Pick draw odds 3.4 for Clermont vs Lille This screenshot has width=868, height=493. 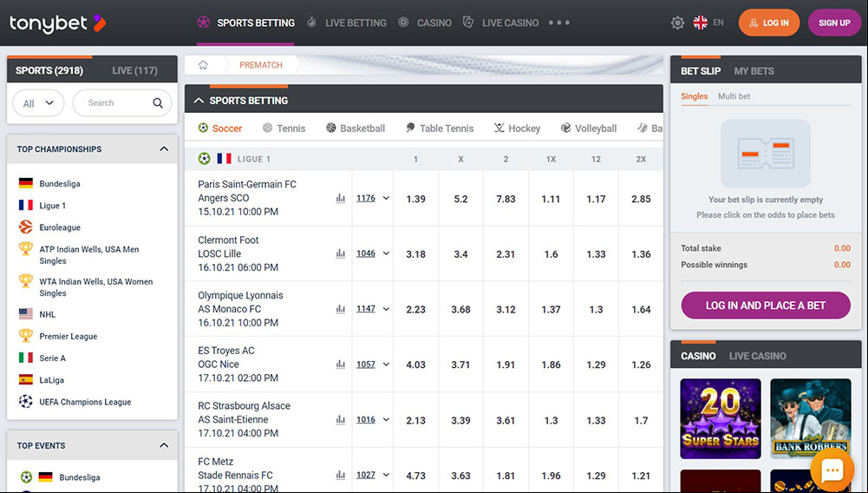[x=460, y=254]
